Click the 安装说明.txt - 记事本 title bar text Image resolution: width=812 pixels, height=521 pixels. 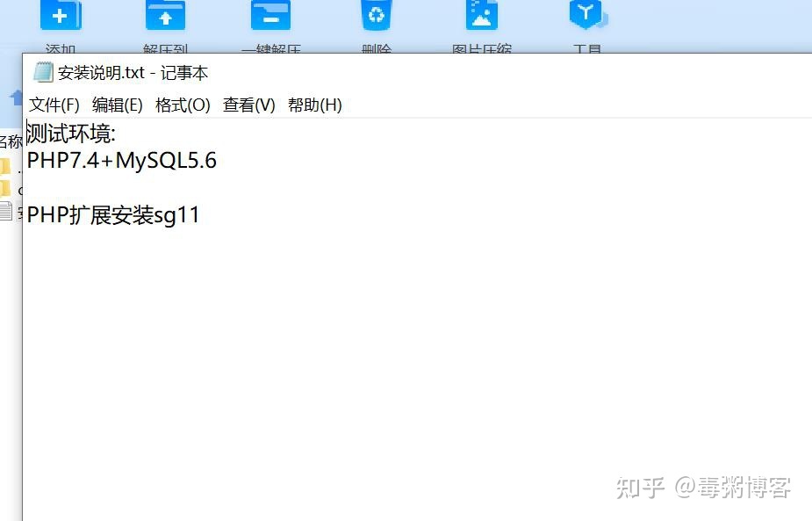point(133,73)
